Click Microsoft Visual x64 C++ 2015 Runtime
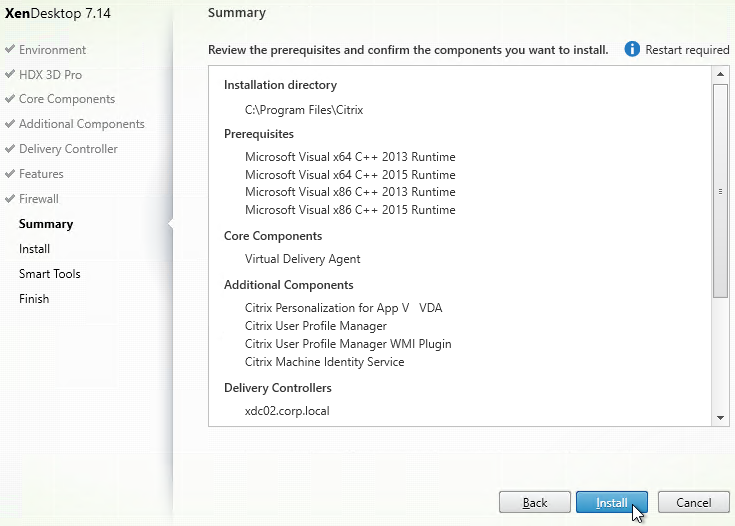This screenshot has width=735, height=526. click(350, 174)
